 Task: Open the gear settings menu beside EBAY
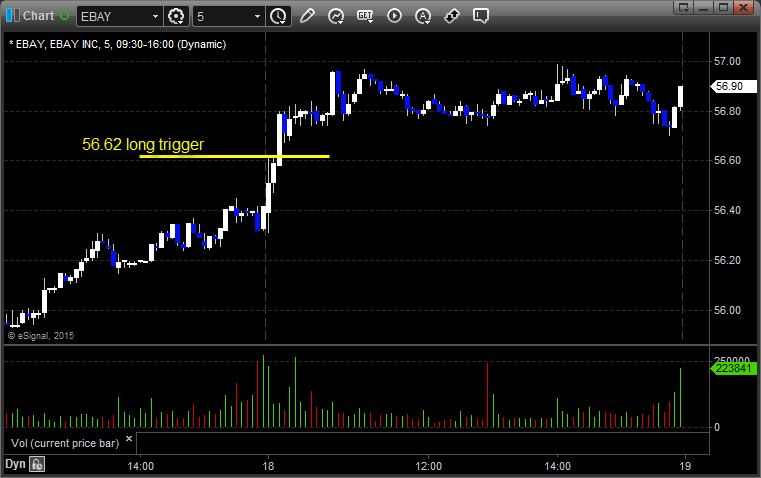176,16
